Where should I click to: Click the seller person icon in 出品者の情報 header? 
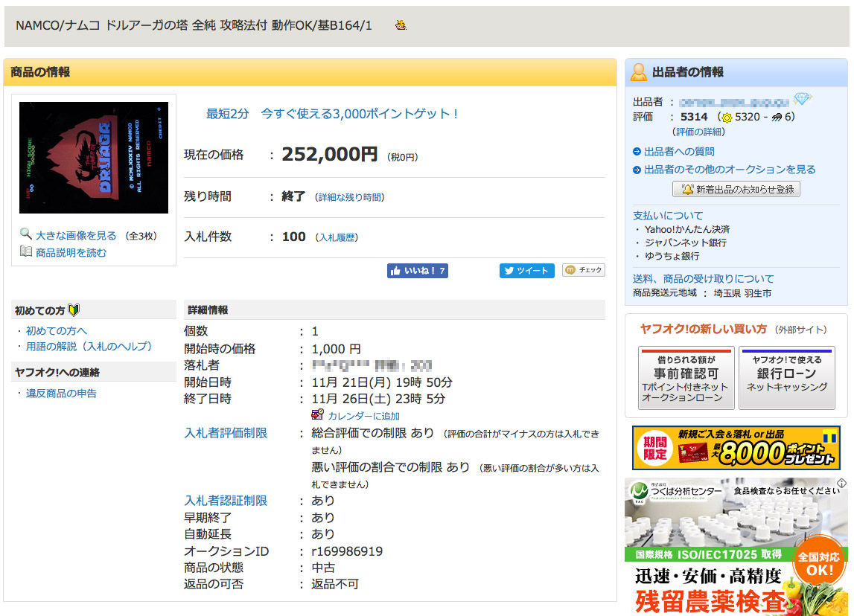pyautogui.click(x=638, y=72)
